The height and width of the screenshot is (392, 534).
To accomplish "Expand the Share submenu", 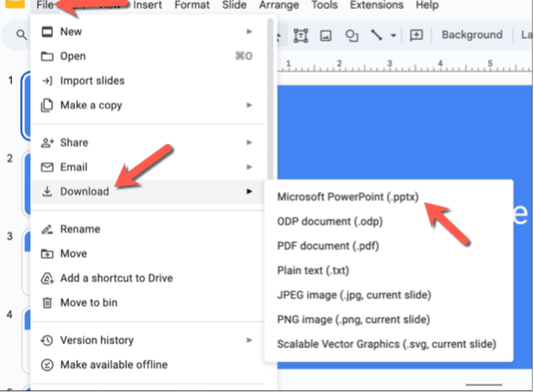I will (249, 143).
